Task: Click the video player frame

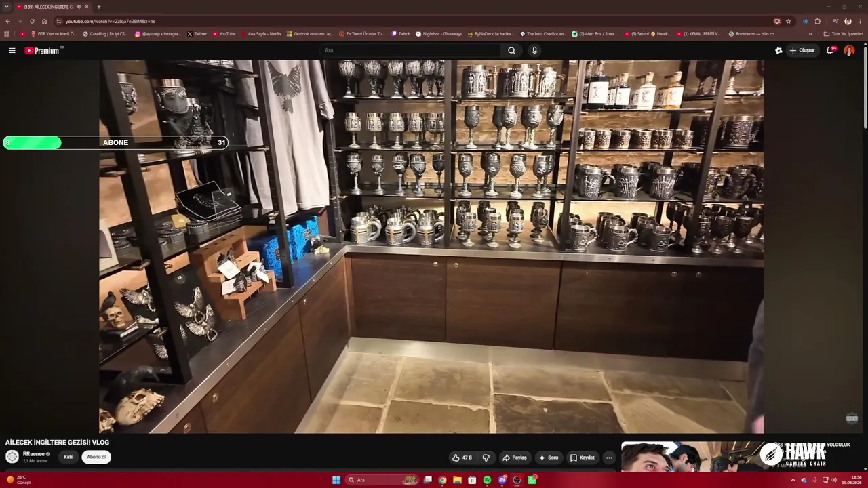Action: [x=431, y=246]
